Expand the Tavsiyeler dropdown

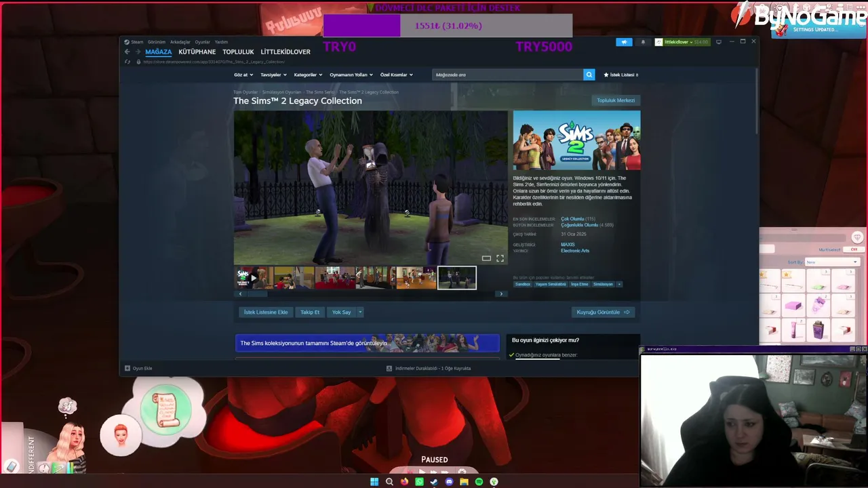(x=273, y=75)
